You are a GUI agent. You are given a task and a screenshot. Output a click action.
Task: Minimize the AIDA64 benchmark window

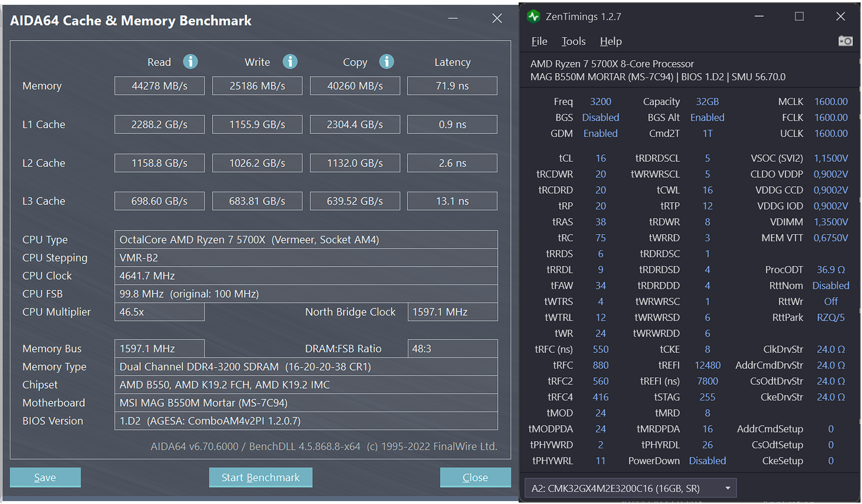(452, 19)
